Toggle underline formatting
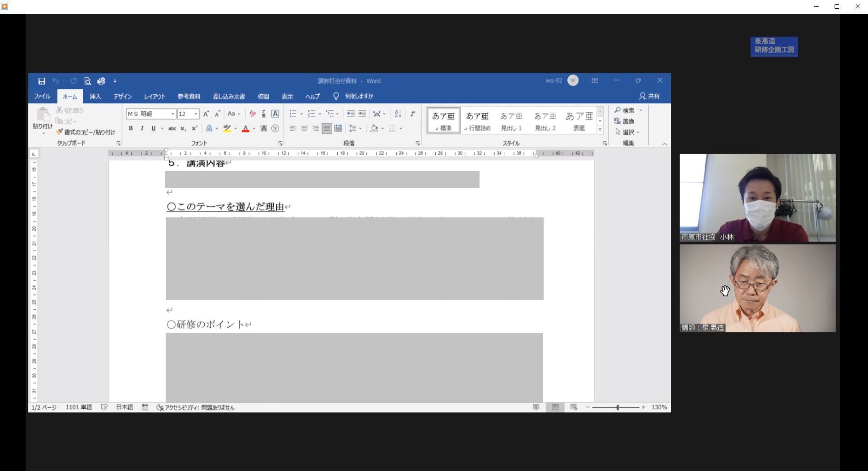 coord(153,128)
